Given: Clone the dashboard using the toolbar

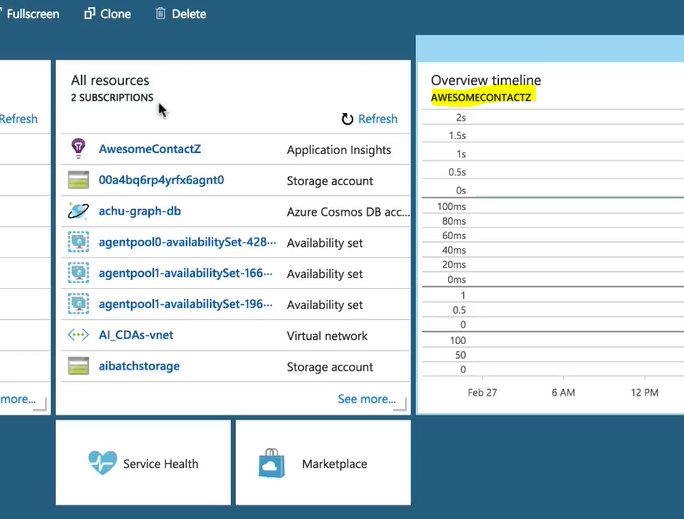Looking at the screenshot, I should click(x=108, y=14).
